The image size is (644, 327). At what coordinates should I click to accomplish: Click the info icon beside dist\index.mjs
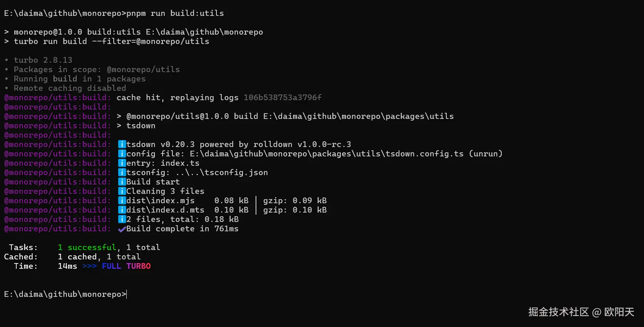coord(122,200)
